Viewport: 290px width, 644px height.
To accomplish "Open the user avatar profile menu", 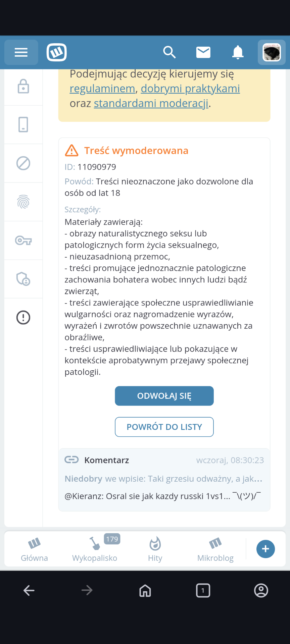I will (272, 52).
